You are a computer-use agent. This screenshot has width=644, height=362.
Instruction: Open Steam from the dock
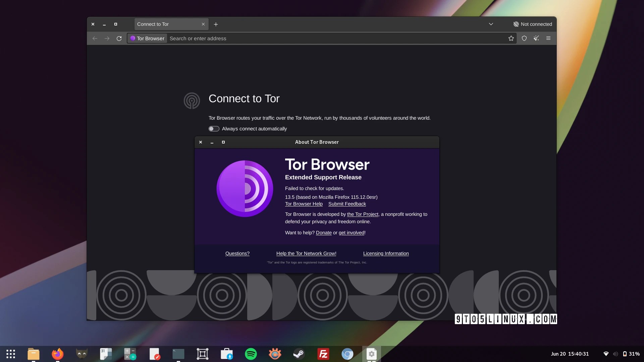[x=299, y=354]
